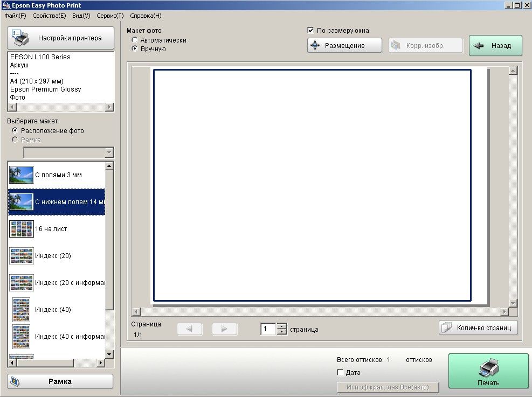Select the 'Рамка' radio button
The width and height of the screenshot is (532, 397).
[x=15, y=140]
